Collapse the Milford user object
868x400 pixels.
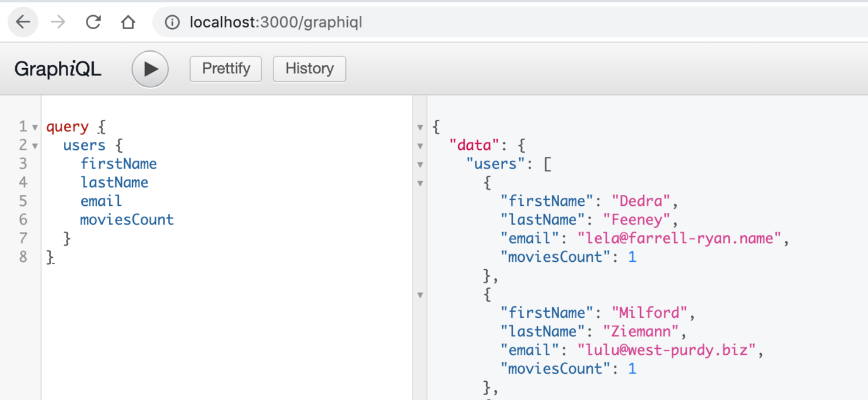[420, 295]
